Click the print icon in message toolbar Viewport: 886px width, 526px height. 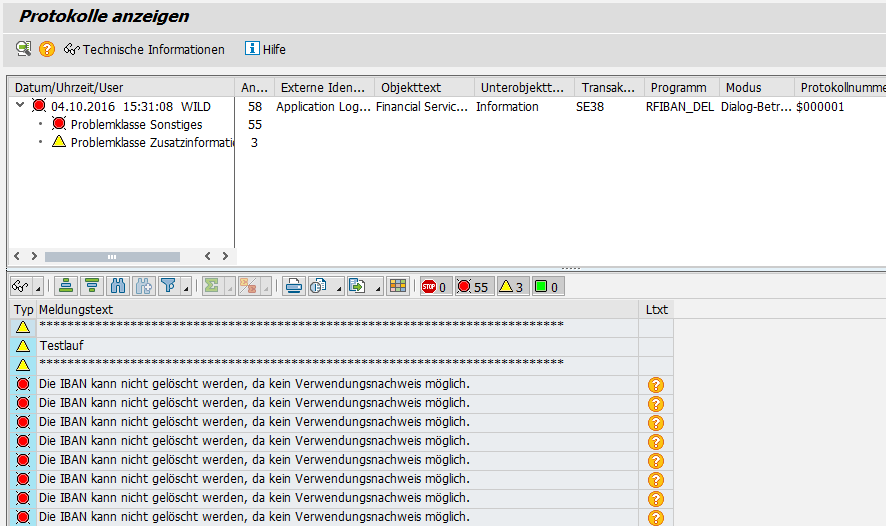[x=293, y=286]
